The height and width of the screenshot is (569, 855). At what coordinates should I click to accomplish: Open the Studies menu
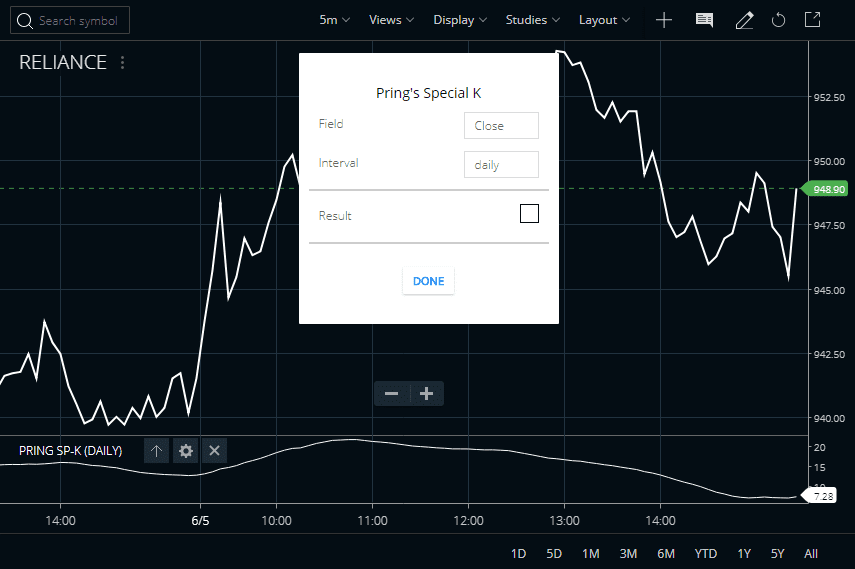pos(533,20)
